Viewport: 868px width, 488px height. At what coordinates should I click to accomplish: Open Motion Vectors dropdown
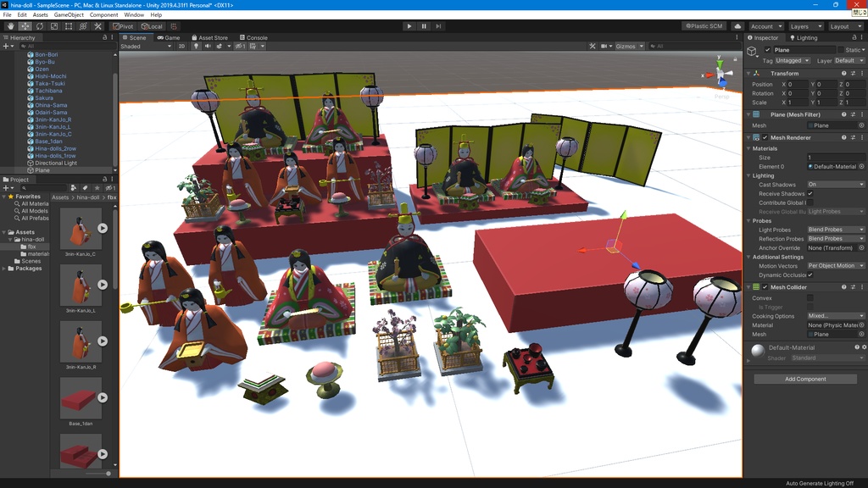(836, 265)
